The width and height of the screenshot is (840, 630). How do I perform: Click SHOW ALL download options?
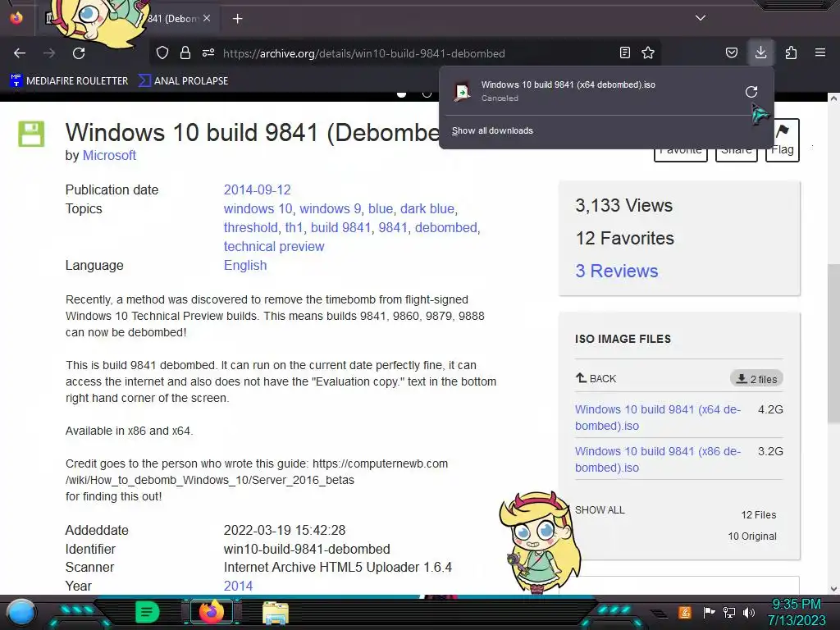pos(600,510)
